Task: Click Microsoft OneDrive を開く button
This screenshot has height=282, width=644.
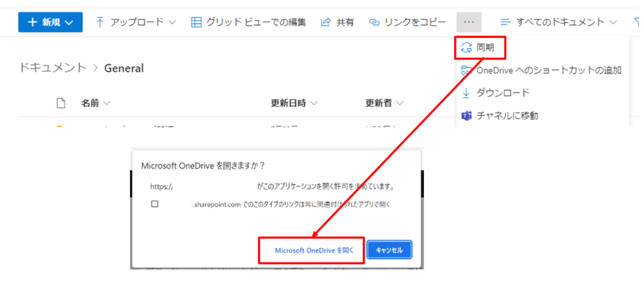Action: (x=314, y=250)
